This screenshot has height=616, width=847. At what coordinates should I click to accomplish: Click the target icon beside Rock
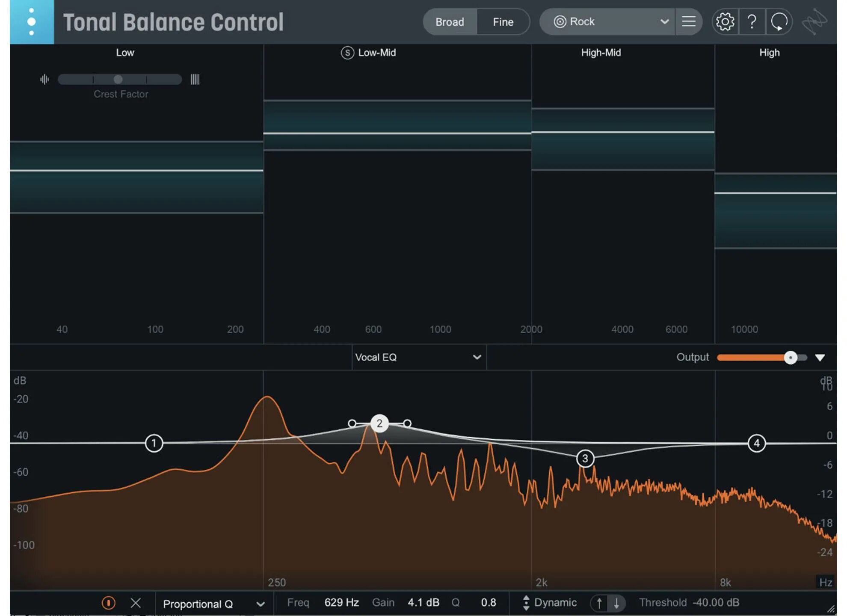[560, 22]
